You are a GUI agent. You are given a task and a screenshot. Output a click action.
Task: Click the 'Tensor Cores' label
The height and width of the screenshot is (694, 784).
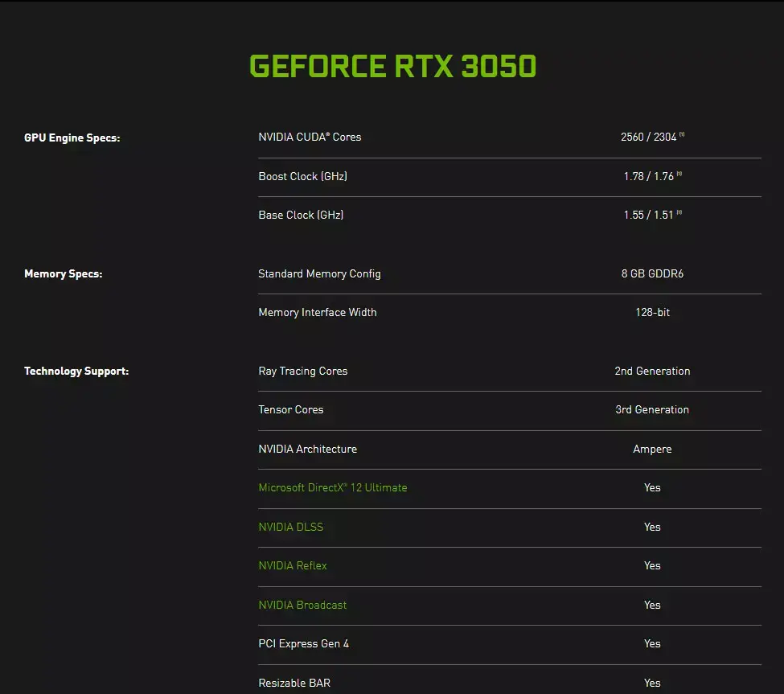coord(291,409)
